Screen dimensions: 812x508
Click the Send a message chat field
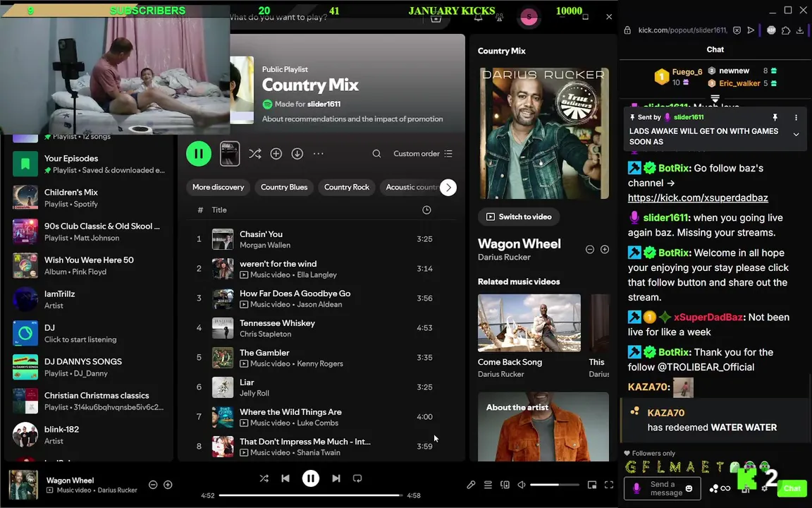point(663,488)
